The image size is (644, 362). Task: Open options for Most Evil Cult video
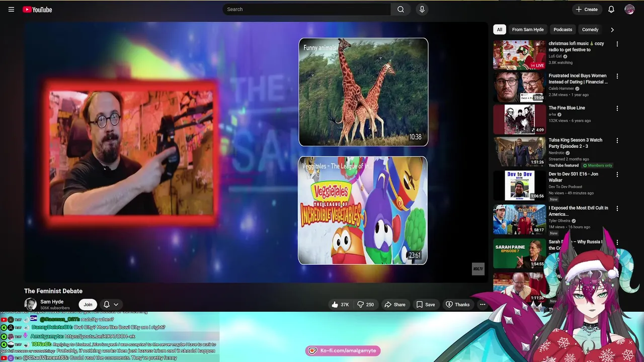[617, 209]
